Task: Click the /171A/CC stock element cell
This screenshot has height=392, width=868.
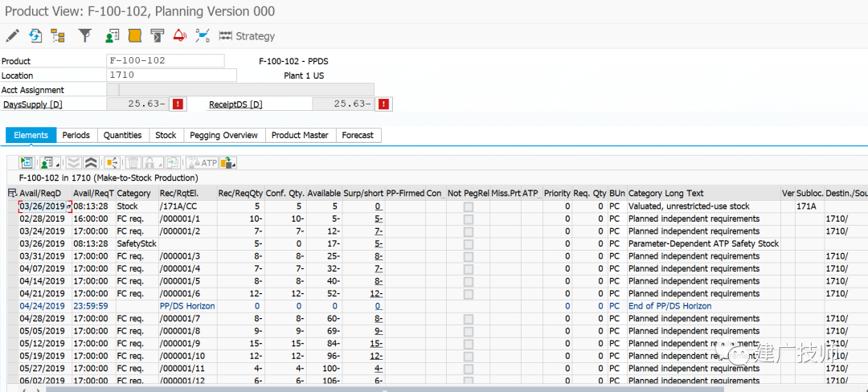Action: pos(187,206)
